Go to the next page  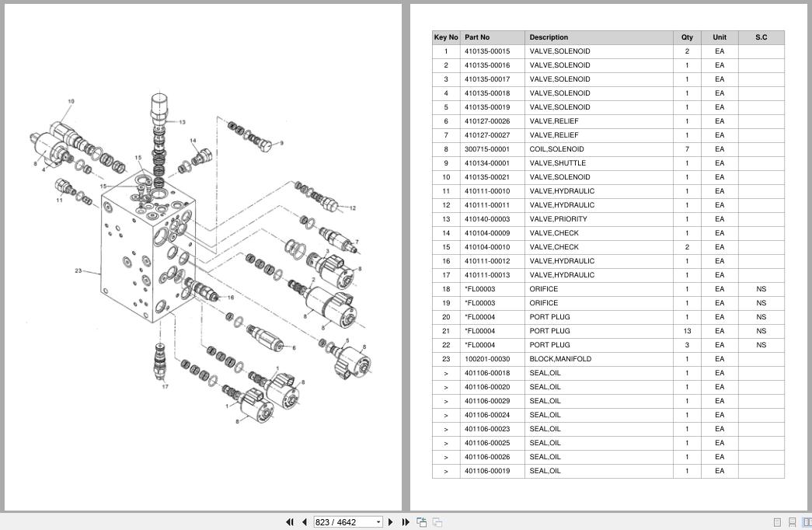[391, 521]
